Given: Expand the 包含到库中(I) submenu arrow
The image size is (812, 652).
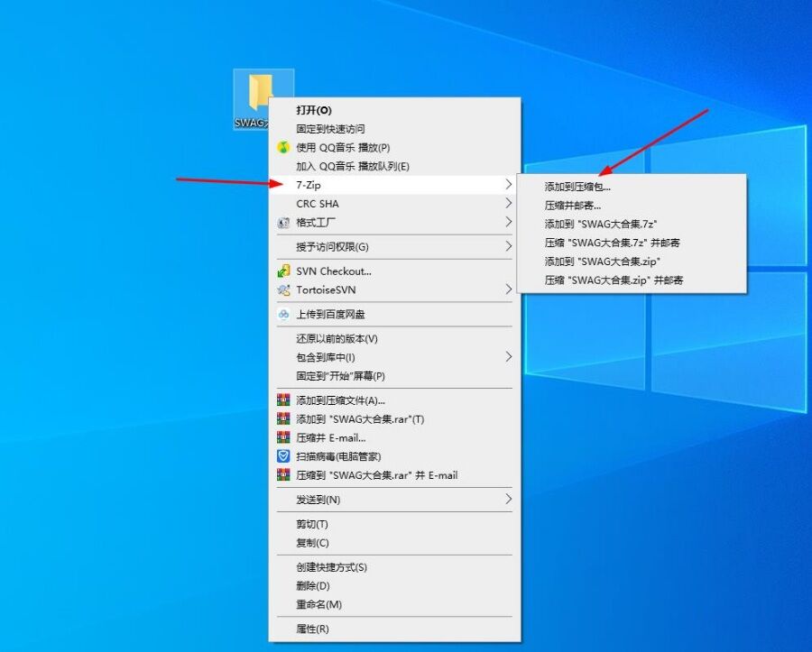Looking at the screenshot, I should [x=508, y=356].
